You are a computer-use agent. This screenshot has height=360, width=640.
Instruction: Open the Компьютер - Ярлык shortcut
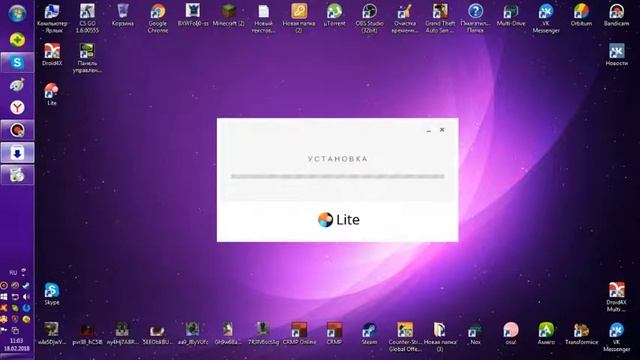click(x=52, y=18)
